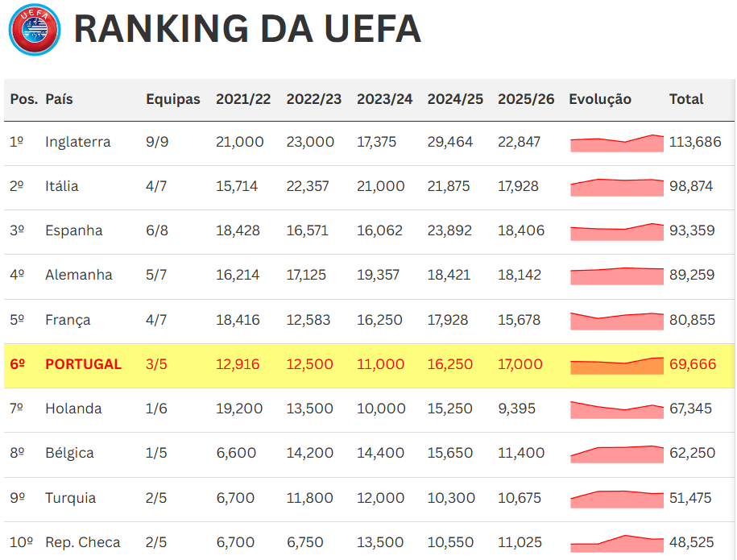Click the Evolução column header

pyautogui.click(x=600, y=99)
